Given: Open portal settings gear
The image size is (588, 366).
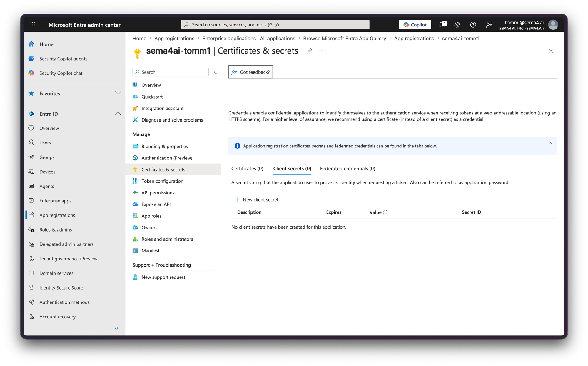Looking at the screenshot, I should (x=457, y=25).
